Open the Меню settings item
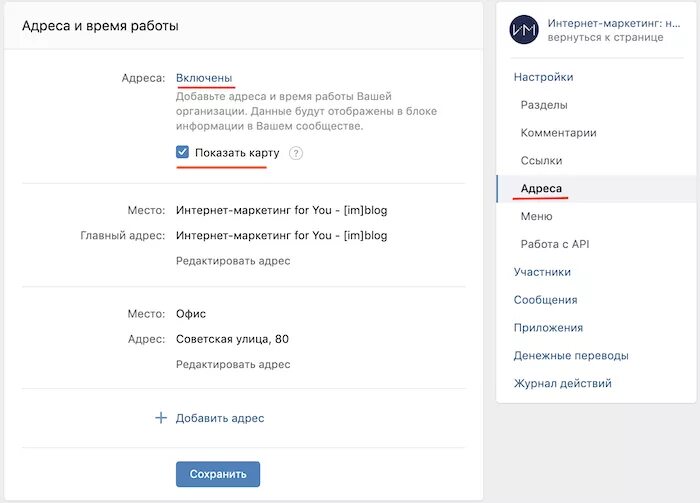This screenshot has width=700, height=503. tap(536, 216)
